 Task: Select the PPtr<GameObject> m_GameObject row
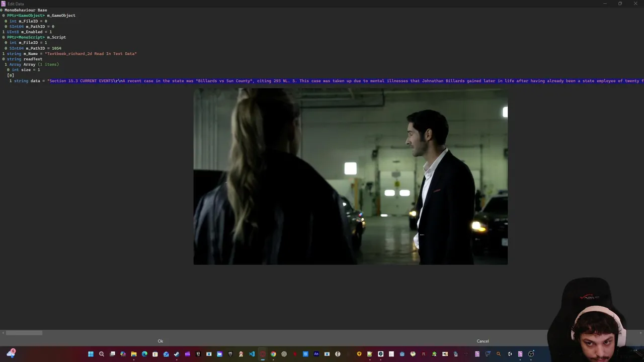[x=39, y=16]
